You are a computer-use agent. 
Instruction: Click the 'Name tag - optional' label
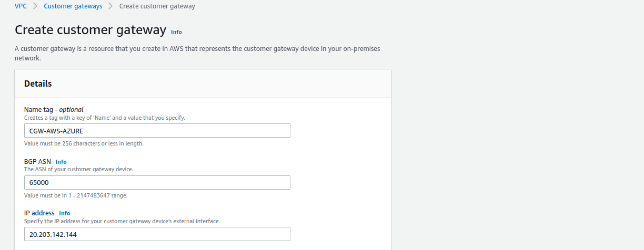(54, 110)
